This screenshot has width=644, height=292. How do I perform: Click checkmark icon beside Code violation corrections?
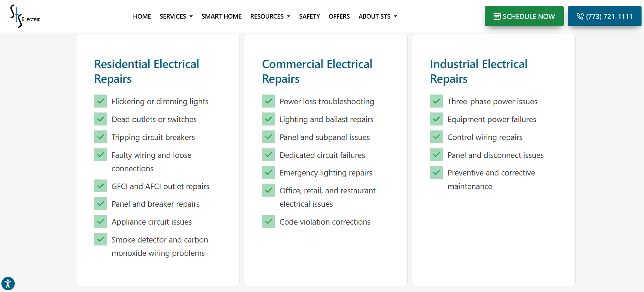click(x=269, y=221)
